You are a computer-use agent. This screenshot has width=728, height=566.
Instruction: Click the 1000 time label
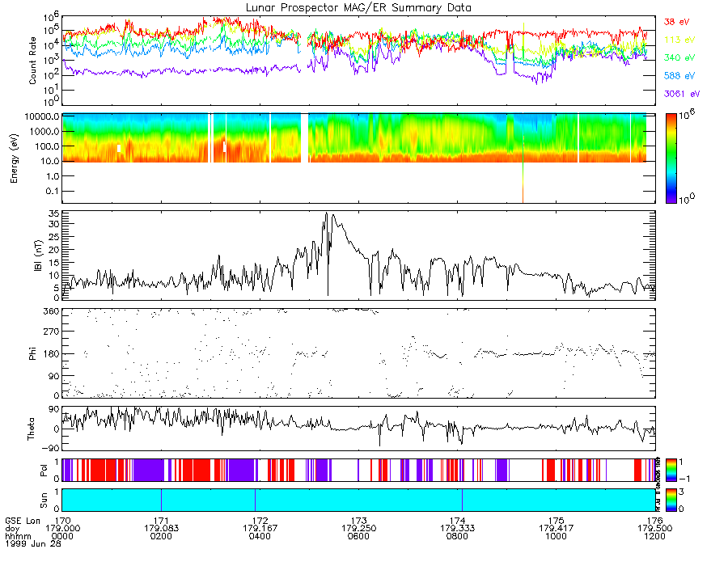557,536
